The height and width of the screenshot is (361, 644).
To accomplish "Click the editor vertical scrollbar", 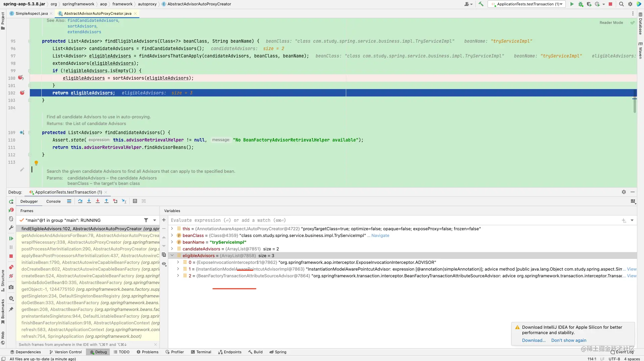I will (635, 101).
